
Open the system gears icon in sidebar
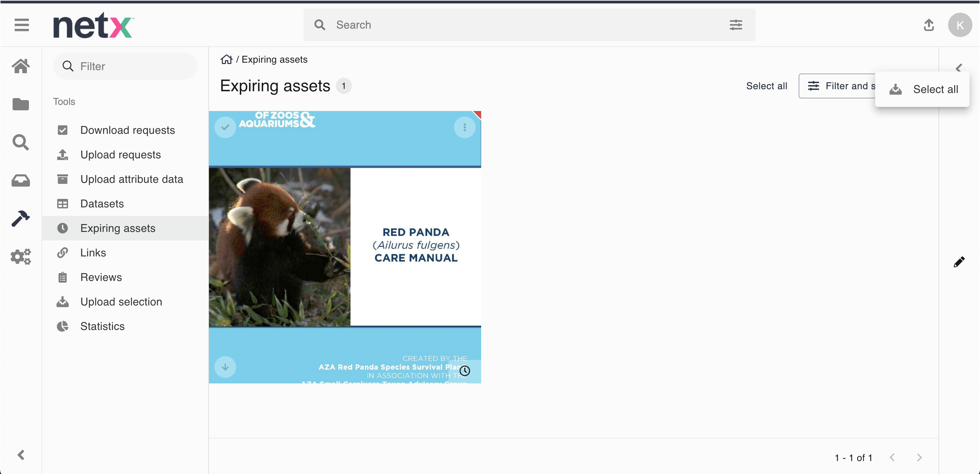20,256
